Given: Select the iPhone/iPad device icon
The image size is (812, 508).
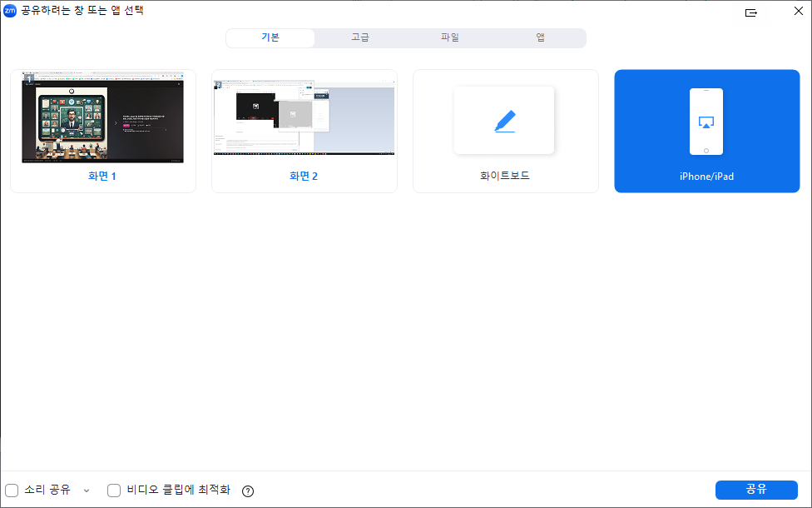Looking at the screenshot, I should click(706, 122).
